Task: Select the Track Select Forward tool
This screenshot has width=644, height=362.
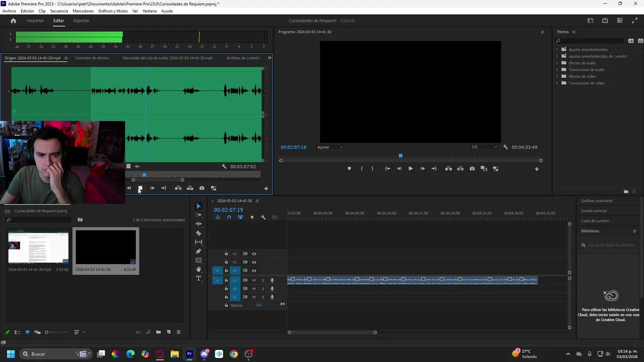Action: click(x=198, y=215)
